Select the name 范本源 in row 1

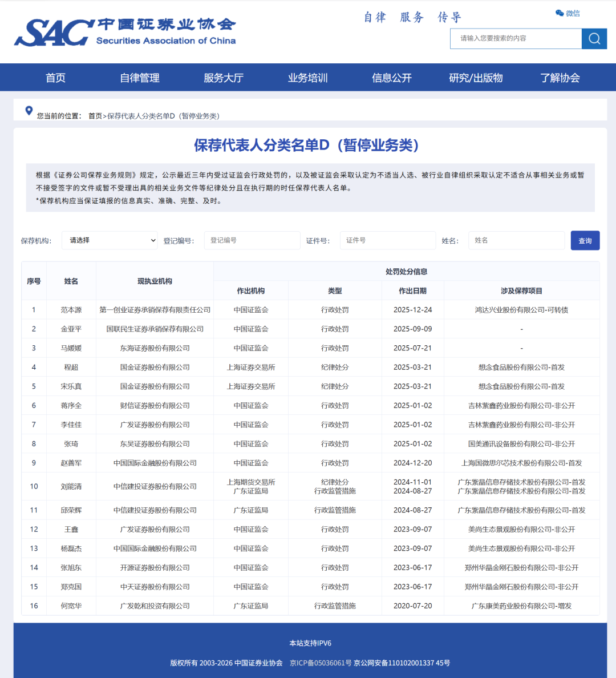pos(71,310)
